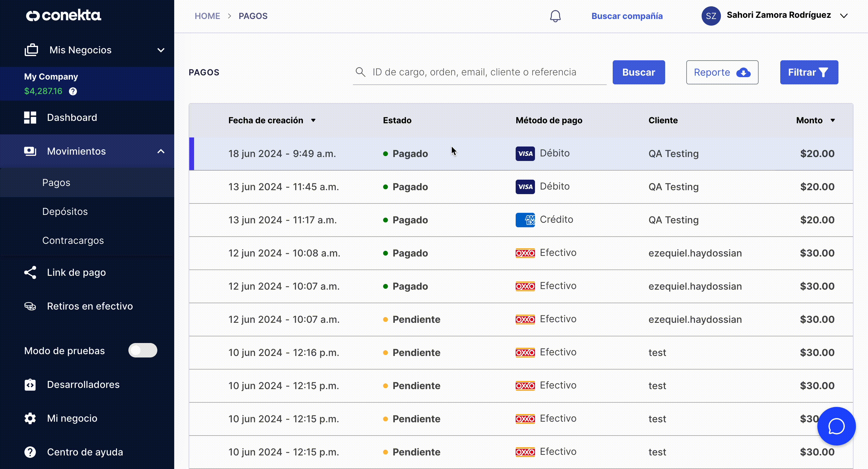The height and width of the screenshot is (469, 868).
Task: Open Desarrolladores section
Action: [87, 384]
